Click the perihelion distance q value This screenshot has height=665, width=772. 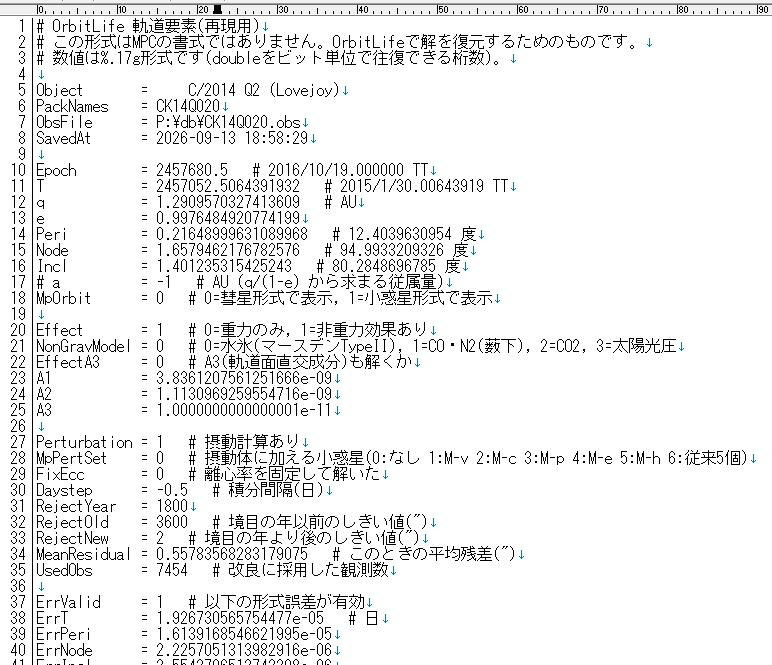click(228, 202)
